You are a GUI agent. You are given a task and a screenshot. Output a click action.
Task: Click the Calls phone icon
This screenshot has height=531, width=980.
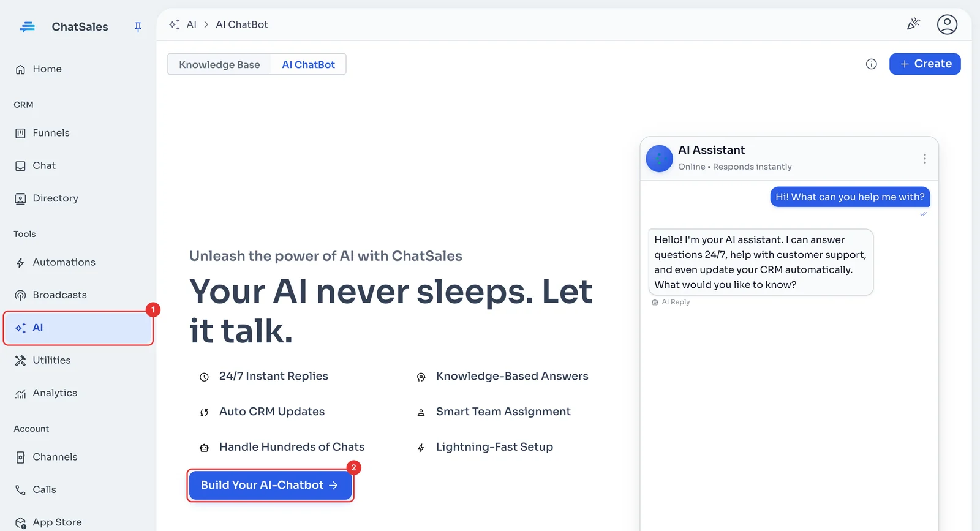click(20, 490)
